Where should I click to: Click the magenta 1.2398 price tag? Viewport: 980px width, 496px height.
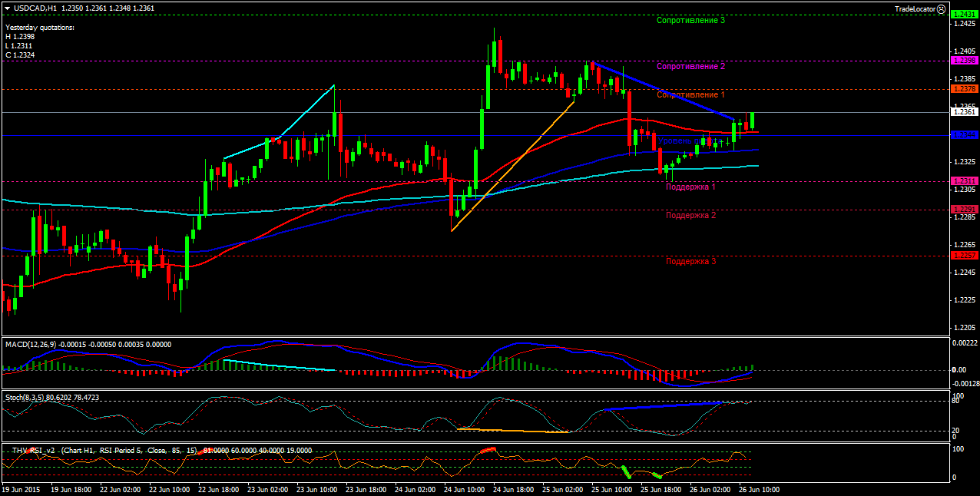pos(964,60)
